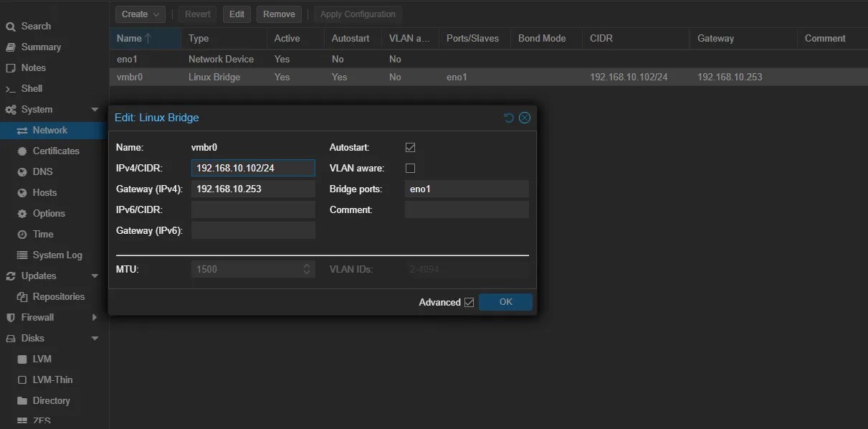Viewport: 868px width, 429px height.
Task: Collapse the Disks section arrow
Action: tap(95, 339)
